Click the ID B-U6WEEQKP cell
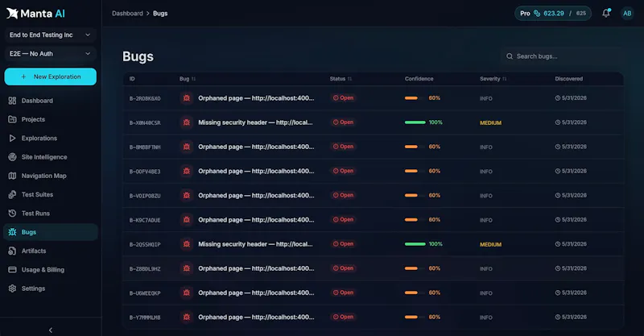 coord(145,293)
